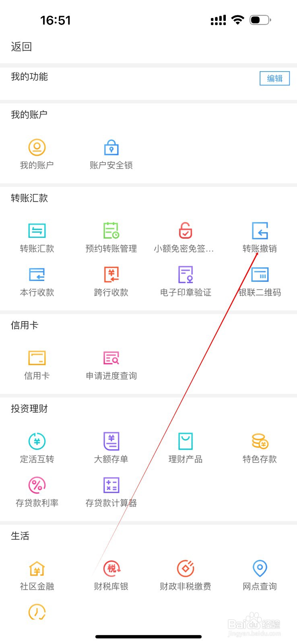
Task: Open 账户安全锁 lock icon
Action: 111,147
